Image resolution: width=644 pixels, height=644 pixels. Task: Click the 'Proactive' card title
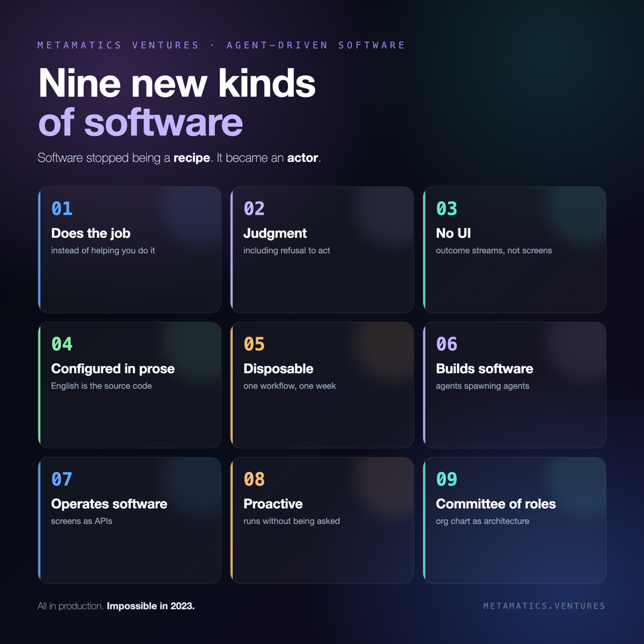(x=273, y=504)
